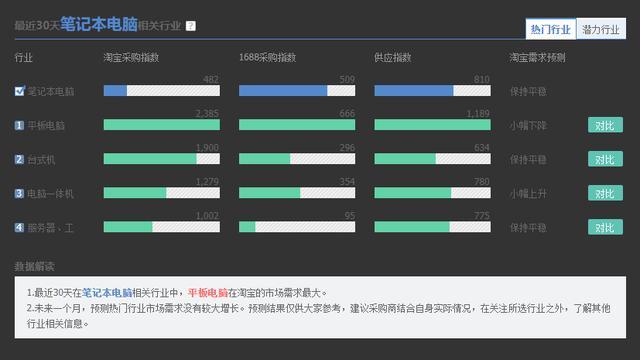Uncheck the 笔记本电脑 checkbox
Image resolution: width=640 pixels, height=360 pixels.
coord(19,91)
